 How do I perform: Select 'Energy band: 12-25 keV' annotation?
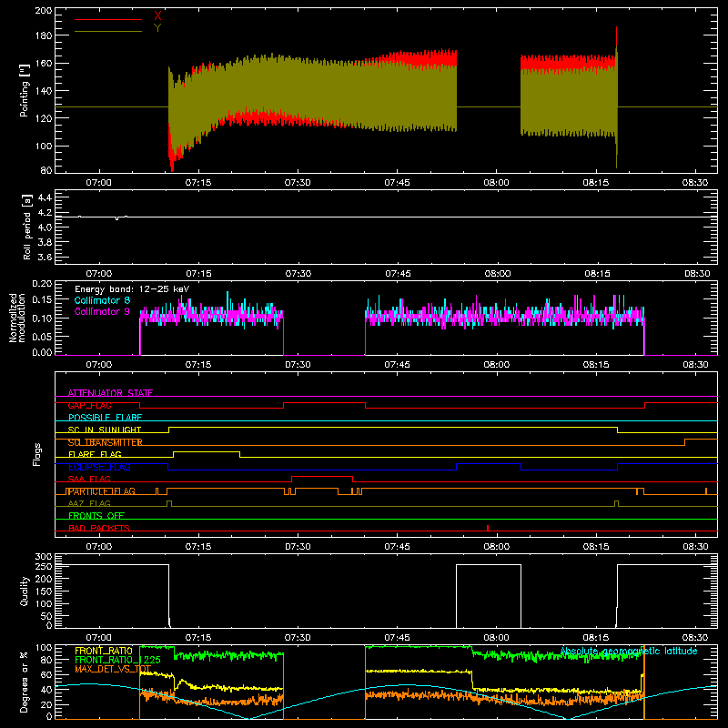tap(132, 289)
